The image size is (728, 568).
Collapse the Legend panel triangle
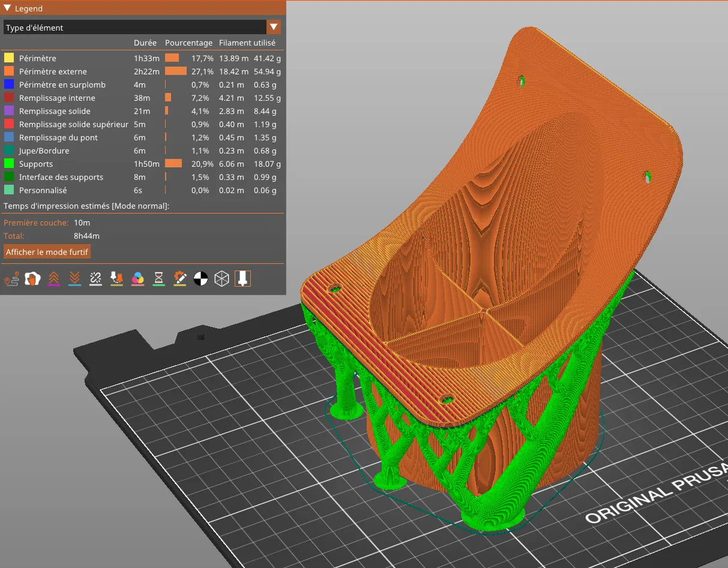point(7,8)
